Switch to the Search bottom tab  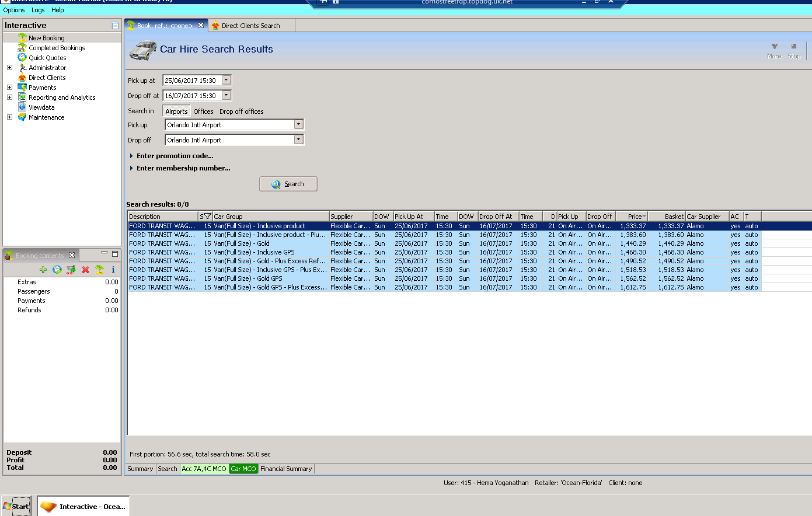[x=168, y=469]
